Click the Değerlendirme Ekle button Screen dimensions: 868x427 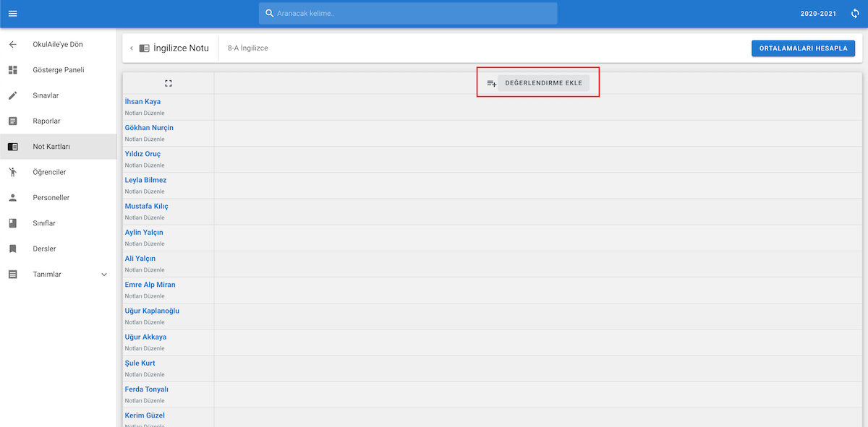543,83
